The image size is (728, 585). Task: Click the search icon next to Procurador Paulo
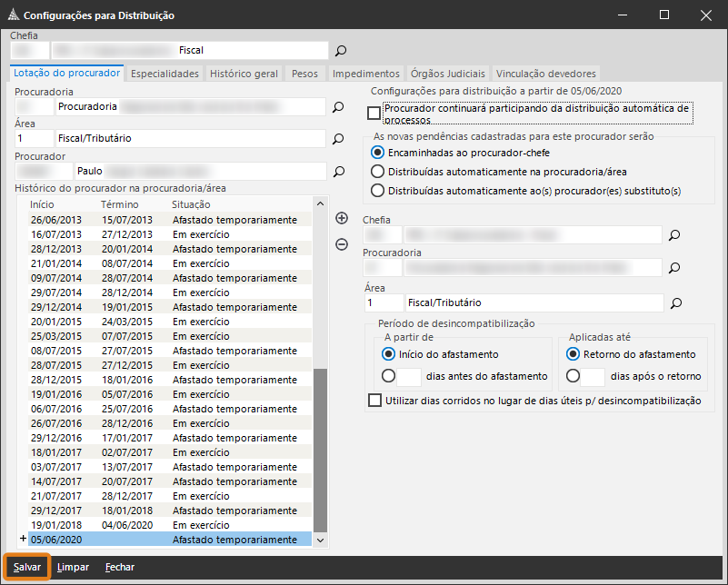click(x=337, y=171)
